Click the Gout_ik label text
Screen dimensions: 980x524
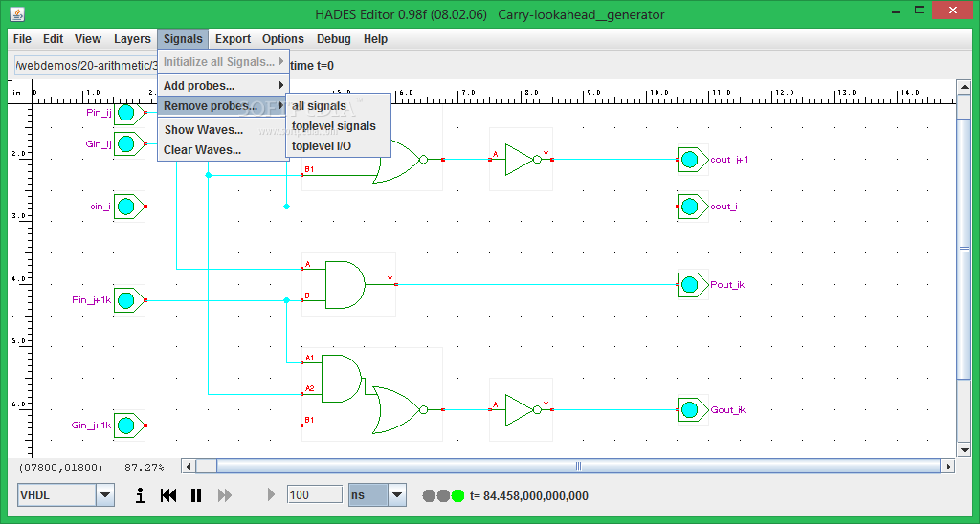pos(728,409)
